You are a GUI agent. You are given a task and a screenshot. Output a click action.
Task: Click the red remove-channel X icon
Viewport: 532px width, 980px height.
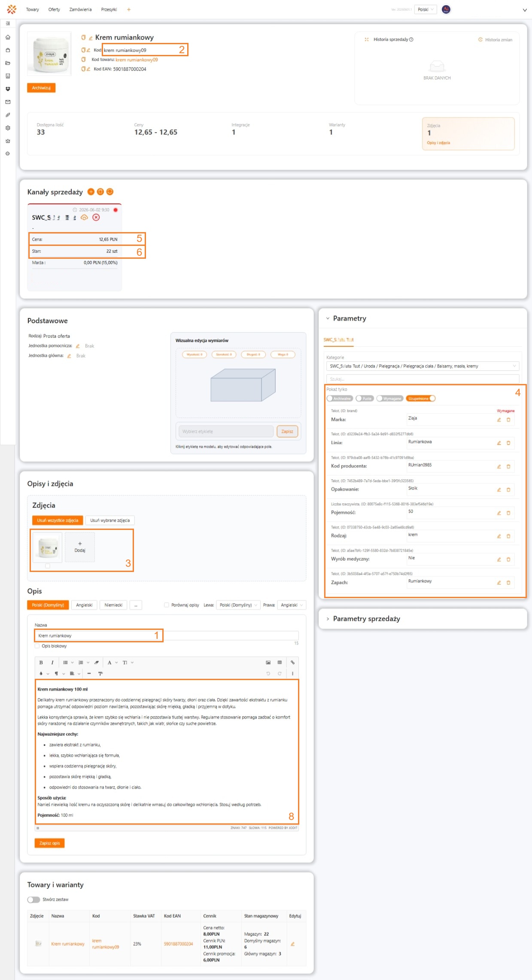click(x=96, y=218)
